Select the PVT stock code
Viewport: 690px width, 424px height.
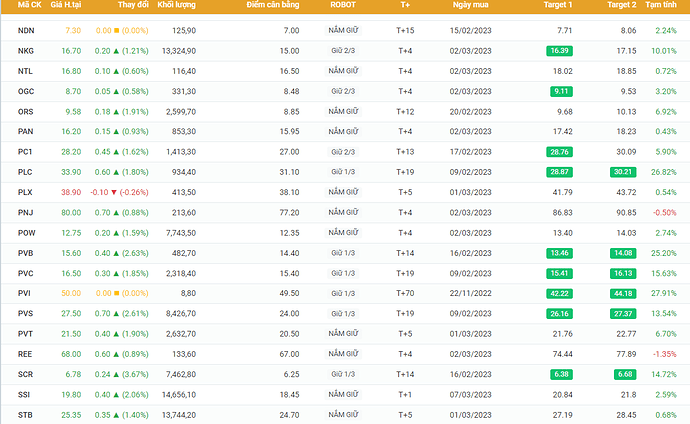26,333
